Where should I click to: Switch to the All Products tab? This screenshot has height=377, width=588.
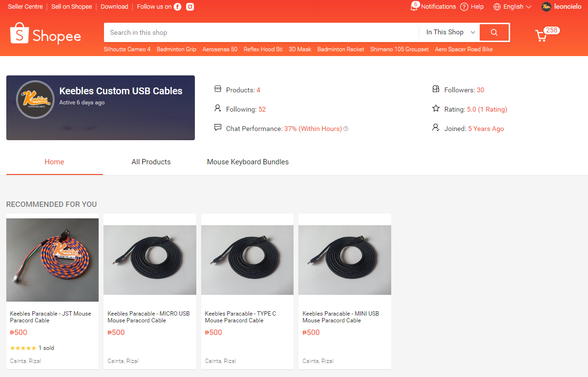pos(151,162)
